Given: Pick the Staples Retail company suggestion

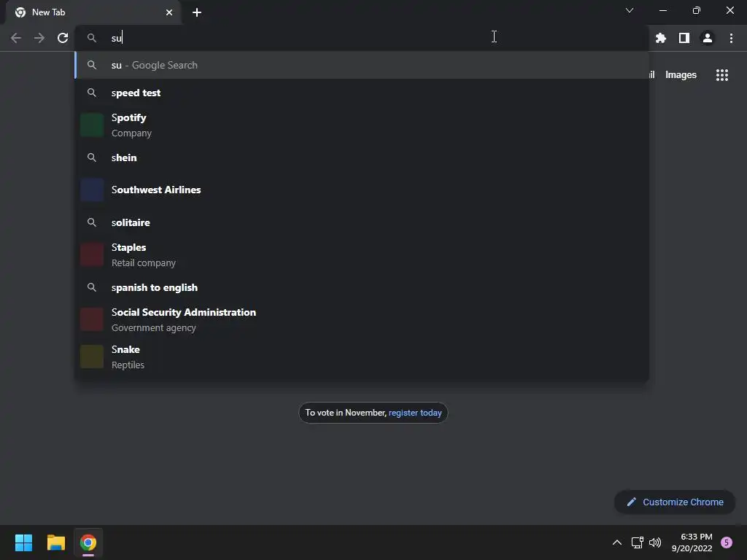Looking at the screenshot, I should [362, 254].
